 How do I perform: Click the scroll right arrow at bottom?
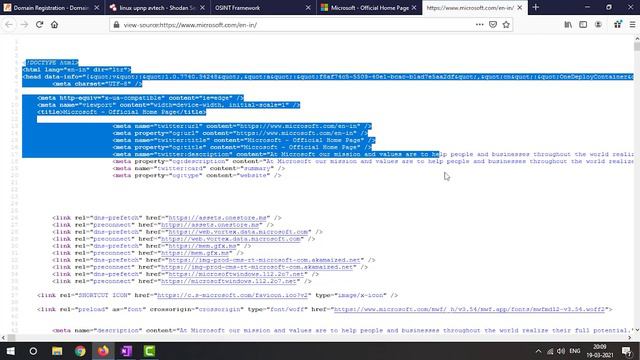click(x=629, y=338)
